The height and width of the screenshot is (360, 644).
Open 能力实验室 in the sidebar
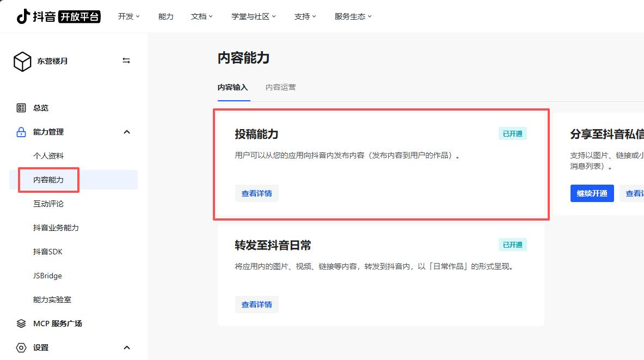click(52, 300)
